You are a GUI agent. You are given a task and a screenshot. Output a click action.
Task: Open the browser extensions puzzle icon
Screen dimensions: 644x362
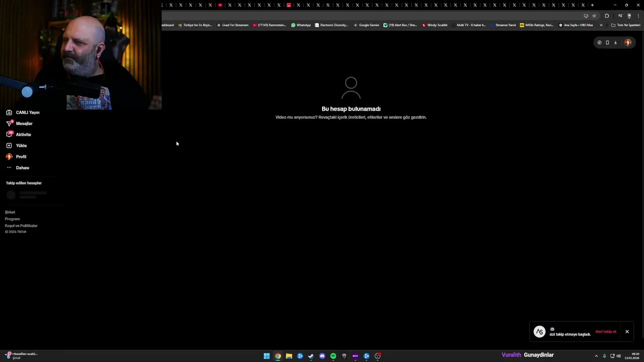[607, 16]
